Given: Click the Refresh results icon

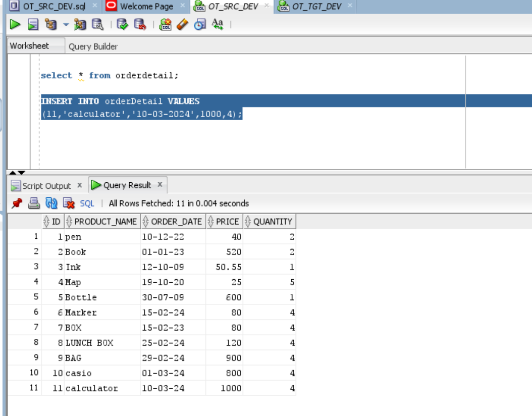Looking at the screenshot, I should [x=51, y=203].
